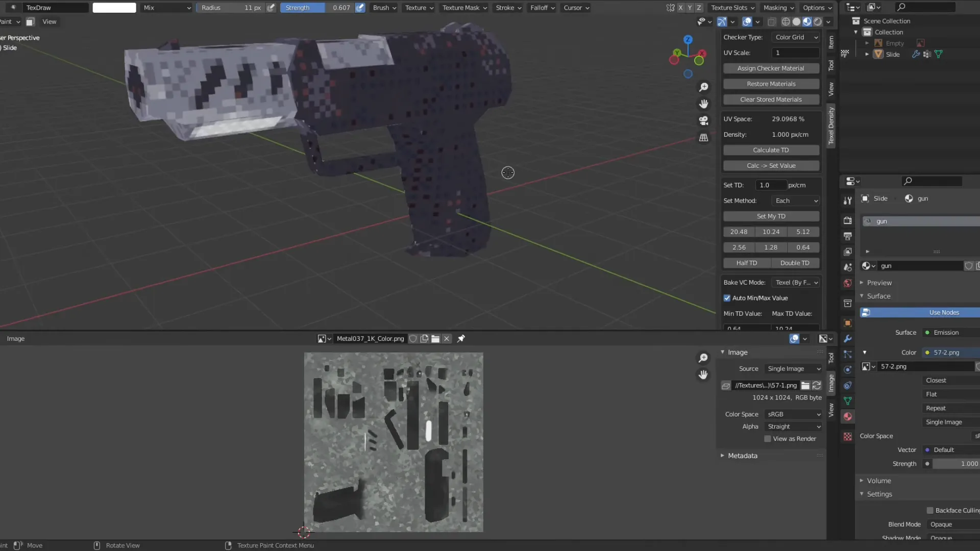Image resolution: width=980 pixels, height=551 pixels.
Task: Enable View as Render checkbox
Action: pyautogui.click(x=767, y=439)
